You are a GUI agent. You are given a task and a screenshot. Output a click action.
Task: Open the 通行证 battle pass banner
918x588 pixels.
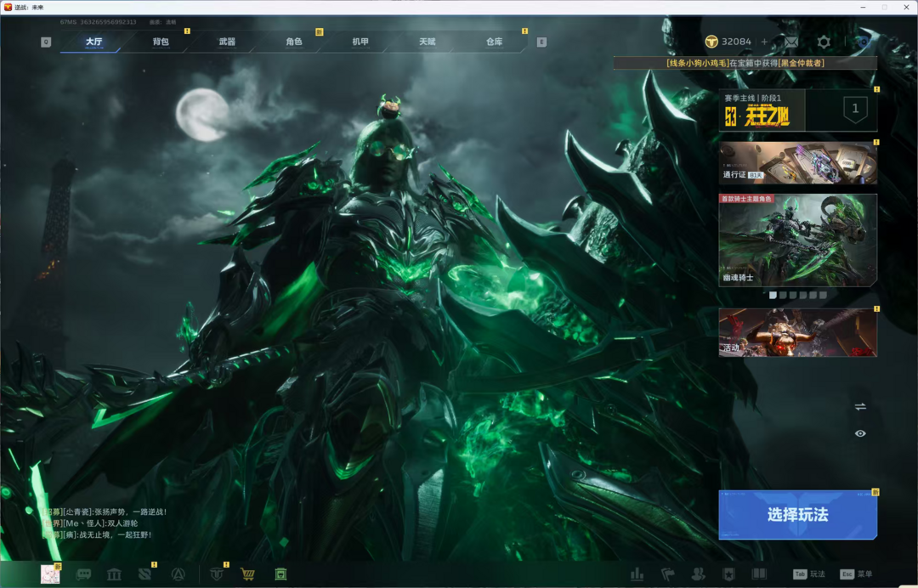[798, 163]
